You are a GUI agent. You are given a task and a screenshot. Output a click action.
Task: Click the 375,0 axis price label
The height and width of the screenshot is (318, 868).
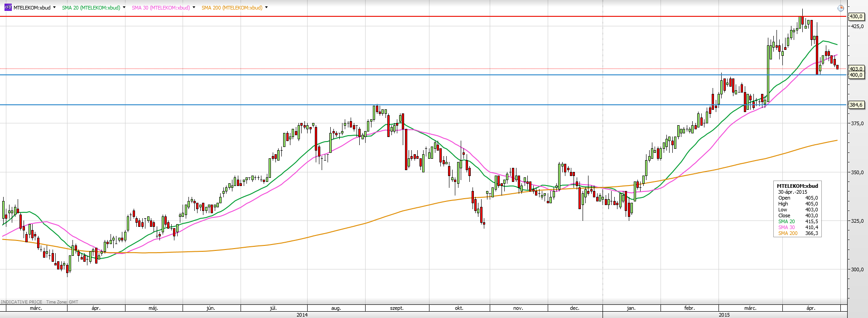[857, 123]
